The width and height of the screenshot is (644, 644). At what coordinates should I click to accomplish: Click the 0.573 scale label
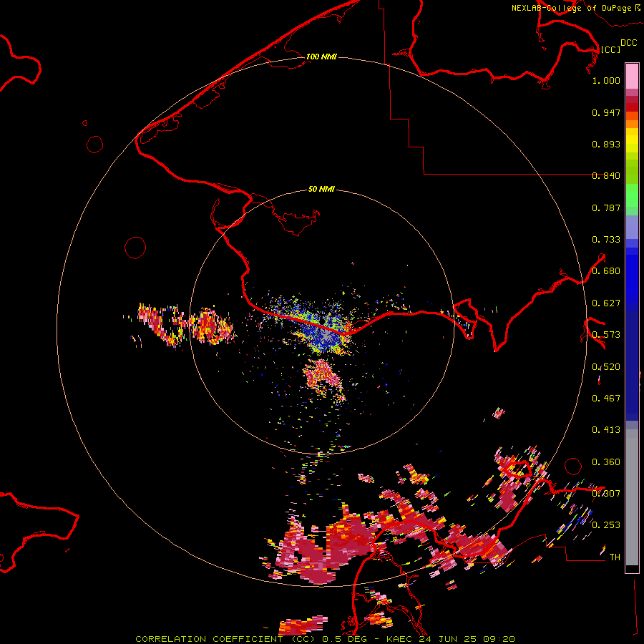coord(606,335)
